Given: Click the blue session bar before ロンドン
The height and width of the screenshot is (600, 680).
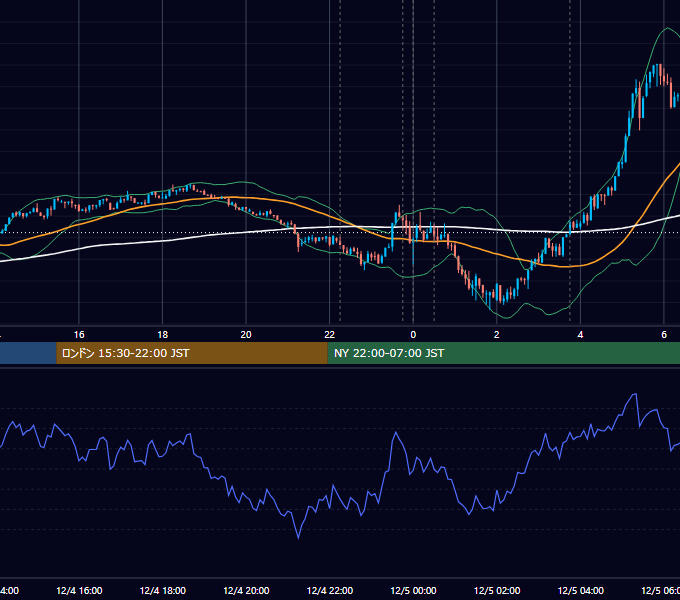Looking at the screenshot, I should (28, 353).
